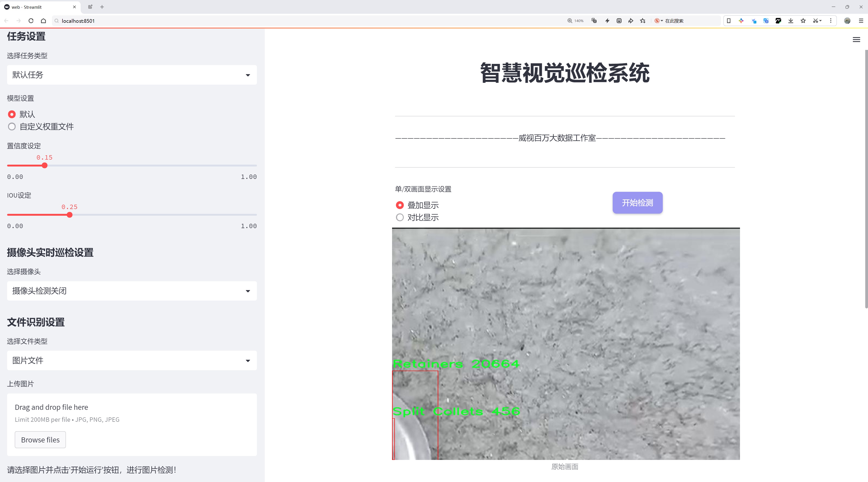Expand the 摄像头检测关闭 camera dropdown
Image resolution: width=868 pixels, height=482 pixels.
click(x=132, y=291)
